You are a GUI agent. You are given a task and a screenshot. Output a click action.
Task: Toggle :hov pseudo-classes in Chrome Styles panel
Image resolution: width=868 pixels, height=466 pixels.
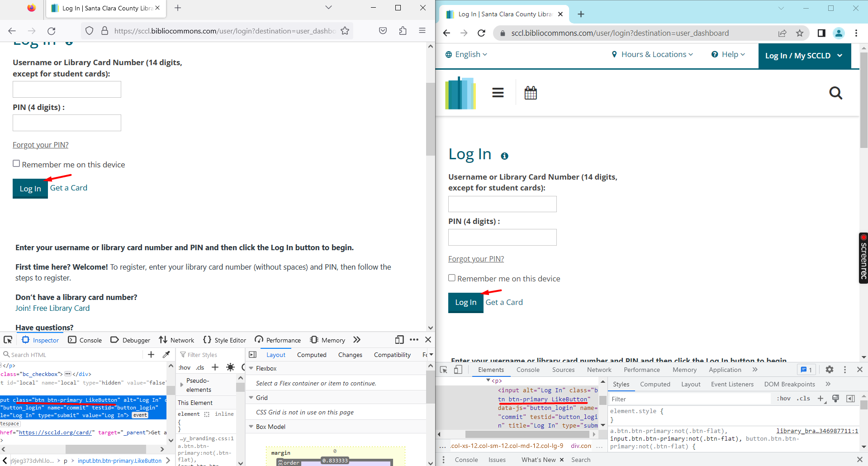[783, 399]
